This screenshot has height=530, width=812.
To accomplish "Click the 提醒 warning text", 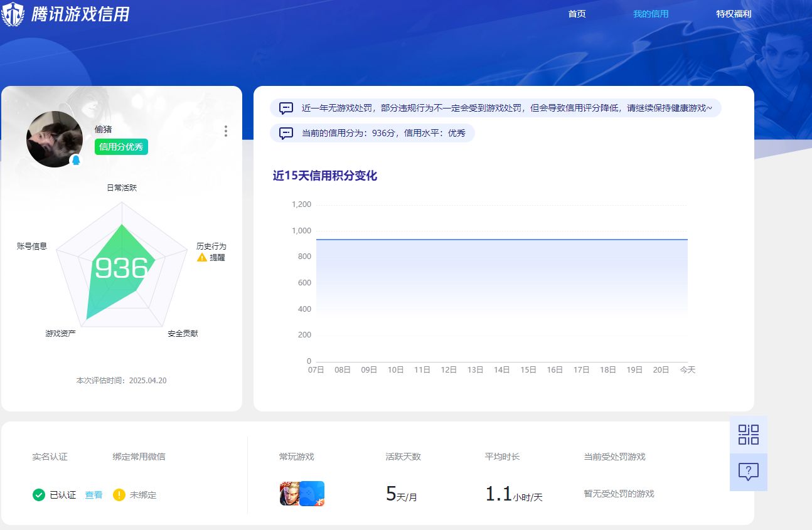I will tap(217, 257).
